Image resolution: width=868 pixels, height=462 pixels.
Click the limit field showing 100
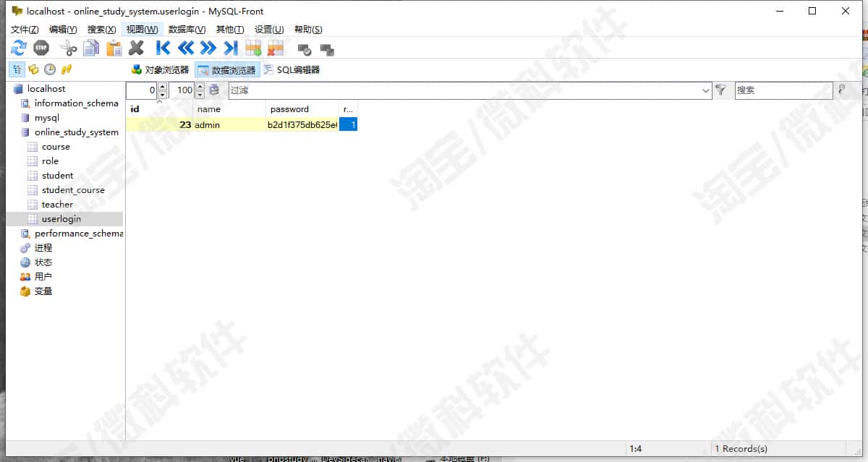[182, 90]
